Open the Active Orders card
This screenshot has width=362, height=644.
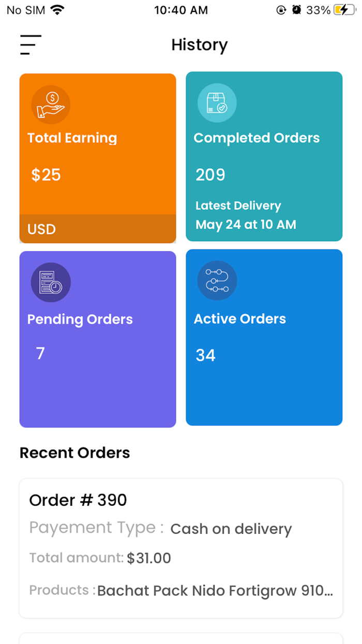tap(264, 337)
